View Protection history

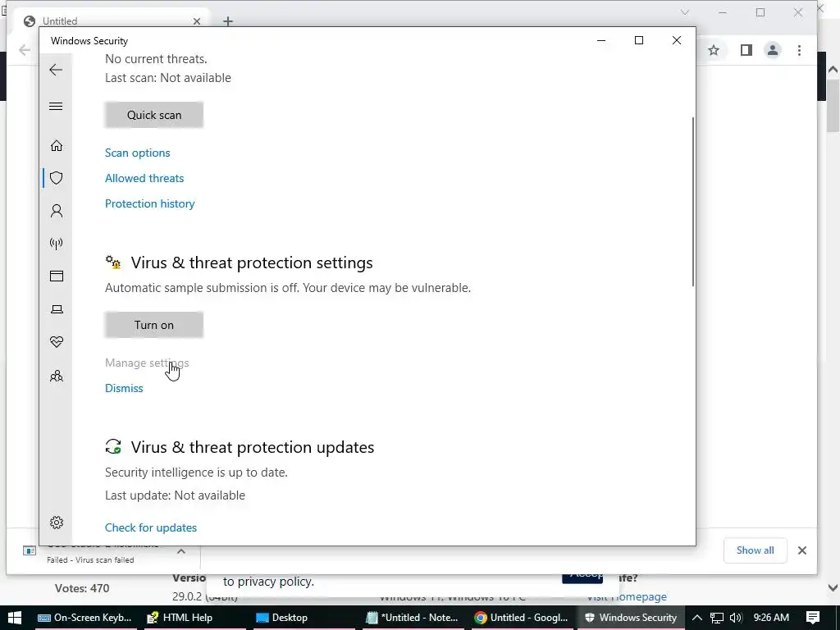[x=149, y=203]
